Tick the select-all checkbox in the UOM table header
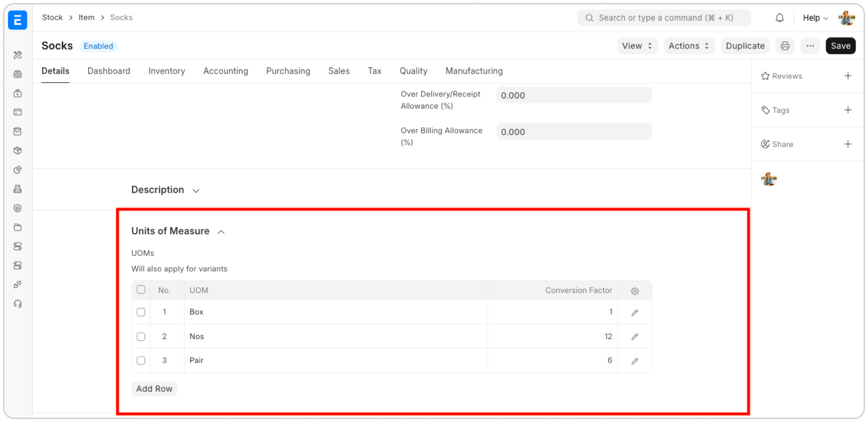Image resolution: width=868 pixels, height=422 pixels. 141,290
